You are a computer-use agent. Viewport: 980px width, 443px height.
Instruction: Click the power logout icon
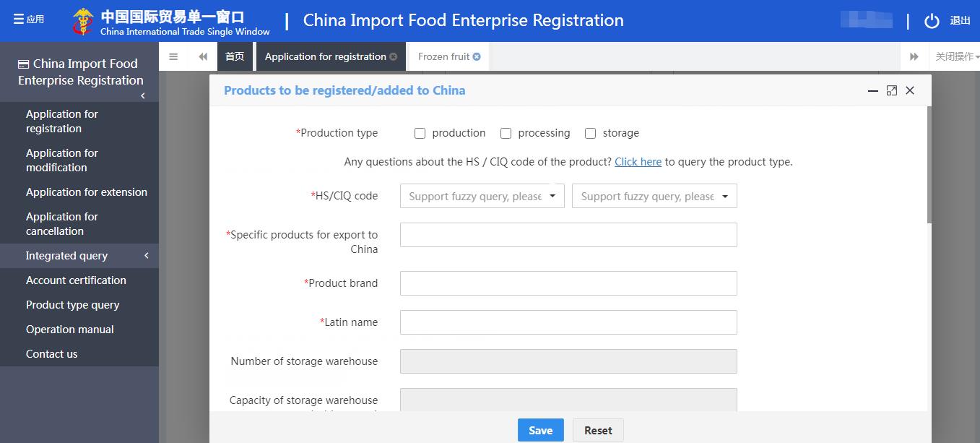click(x=932, y=21)
